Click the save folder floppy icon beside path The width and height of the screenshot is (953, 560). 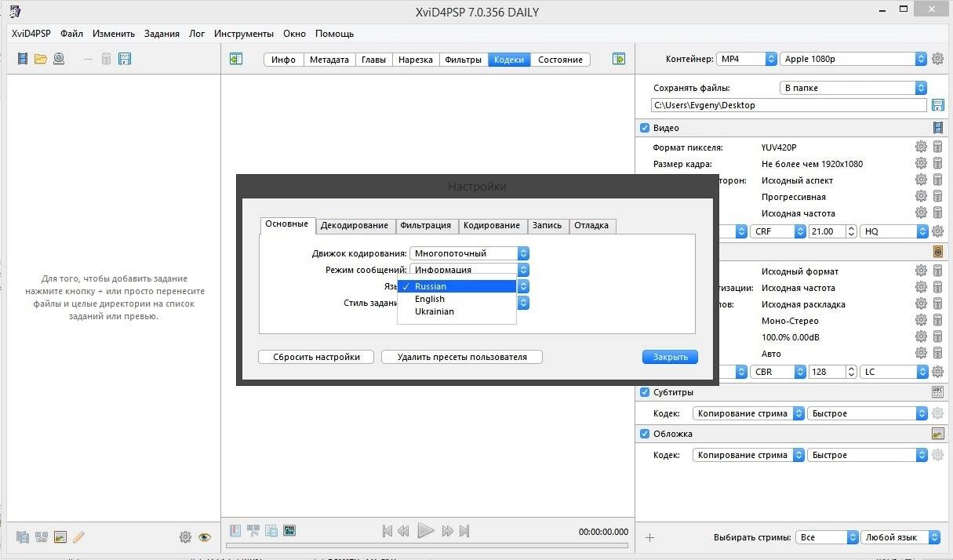pyautogui.click(x=937, y=105)
